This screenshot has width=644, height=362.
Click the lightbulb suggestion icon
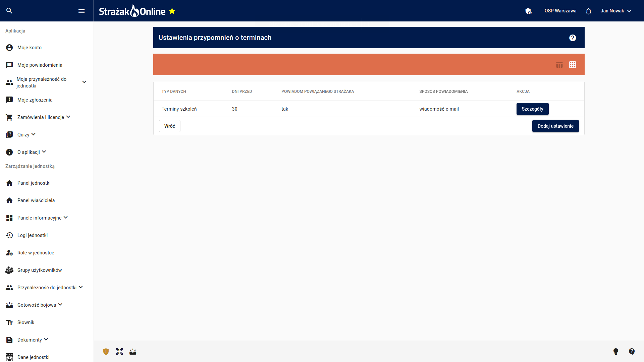(616, 352)
